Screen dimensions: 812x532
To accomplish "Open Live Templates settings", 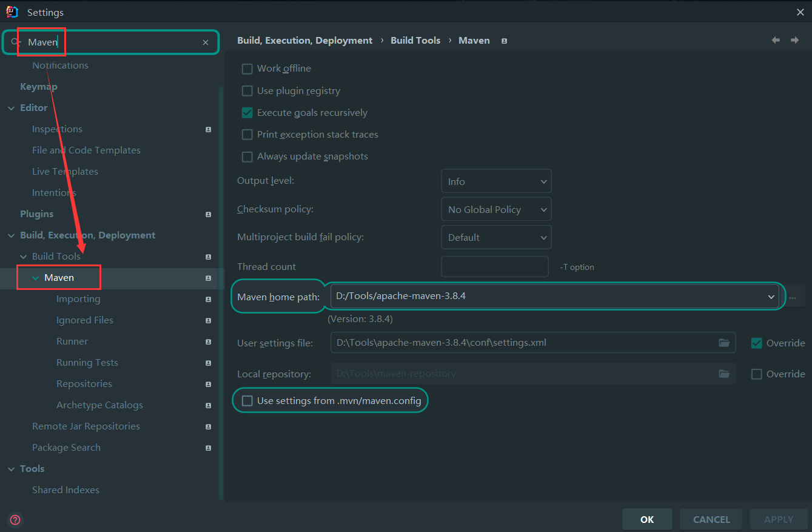I will click(x=65, y=172).
